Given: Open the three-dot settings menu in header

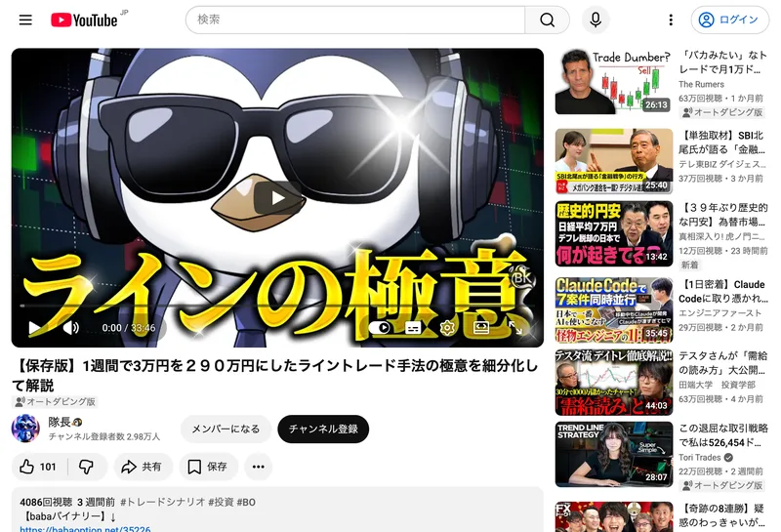Looking at the screenshot, I should pyautogui.click(x=671, y=20).
